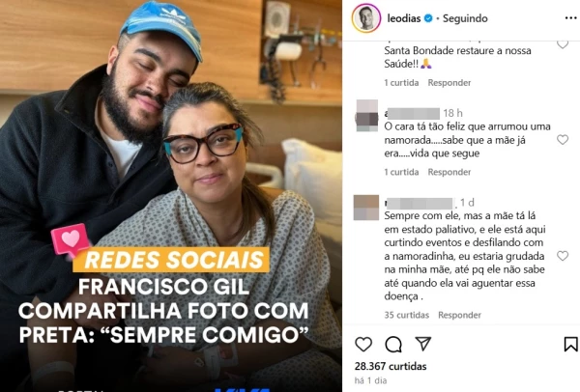
Task: Click the verified badge next to leodias
Action: pos(428,18)
